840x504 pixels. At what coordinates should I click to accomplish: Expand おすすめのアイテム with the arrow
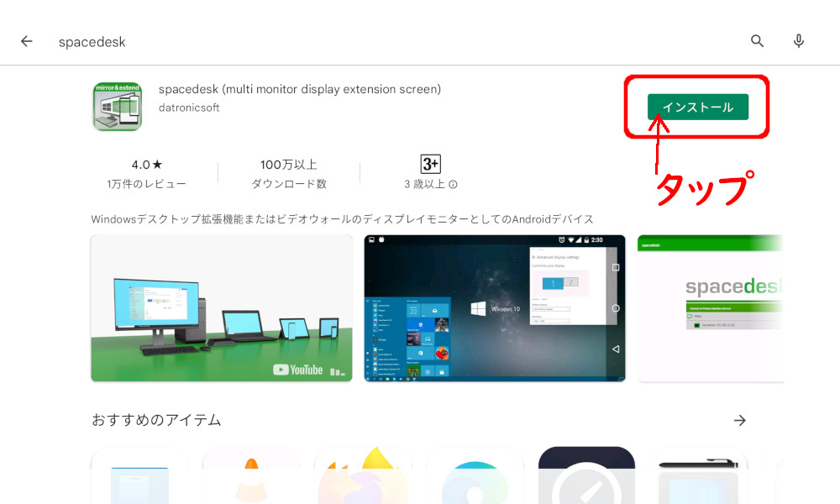[x=740, y=421]
